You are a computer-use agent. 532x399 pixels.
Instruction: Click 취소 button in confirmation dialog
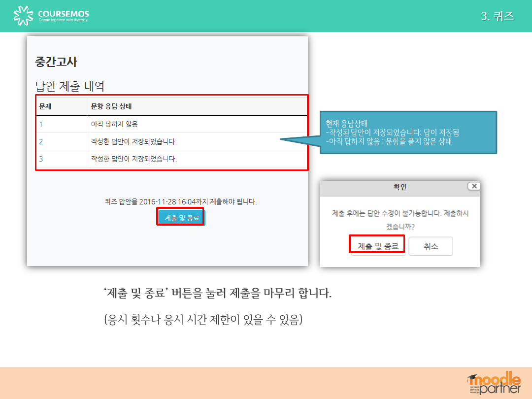tap(431, 246)
